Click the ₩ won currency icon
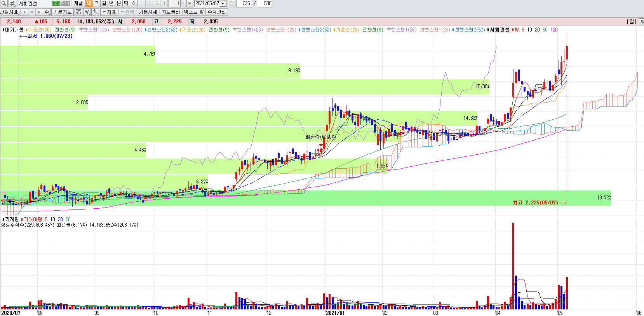Screen dimensions: 644x316 (x=87, y=12)
